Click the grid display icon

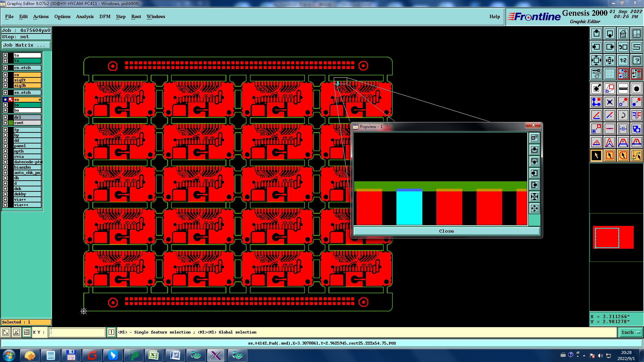pyautogui.click(x=609, y=74)
